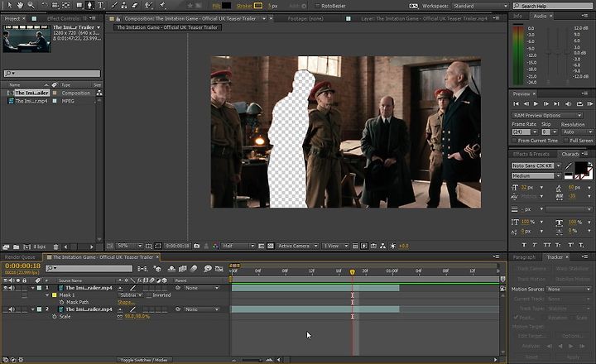The width and height of the screenshot is (596, 364).
Task: Open layer 1 Parent None dropdown
Action: point(201,288)
